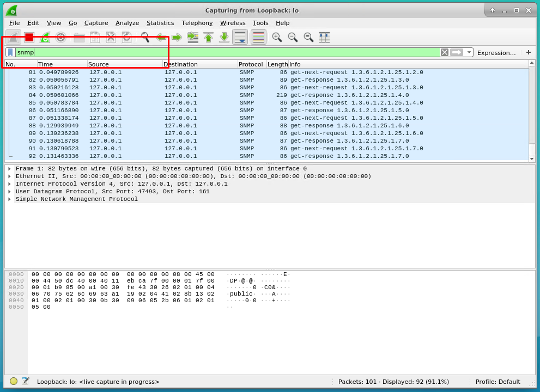Go forward to next packet arrow
The width and height of the screenshot is (540, 392).
pyautogui.click(x=177, y=37)
